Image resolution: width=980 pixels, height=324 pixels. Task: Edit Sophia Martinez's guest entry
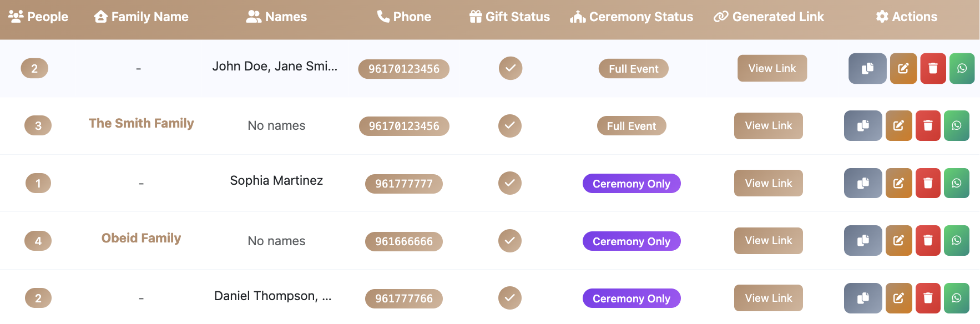click(898, 183)
